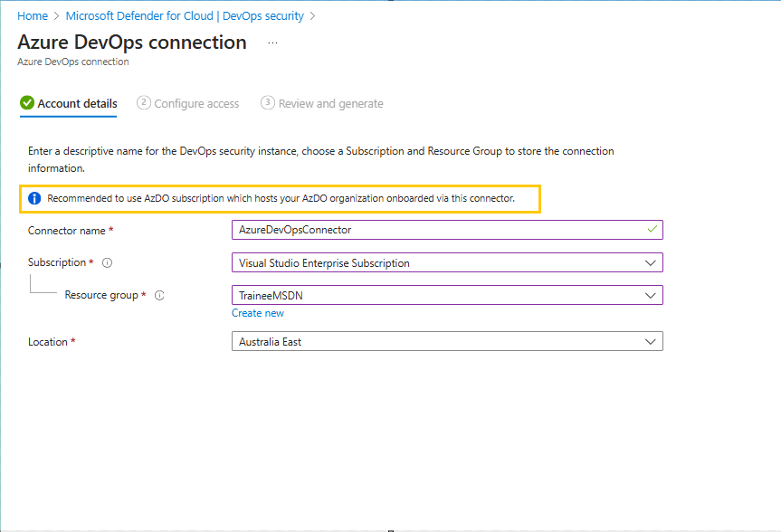The width and height of the screenshot is (781, 532).
Task: Click the Subscription info icon
Action: pos(107,263)
